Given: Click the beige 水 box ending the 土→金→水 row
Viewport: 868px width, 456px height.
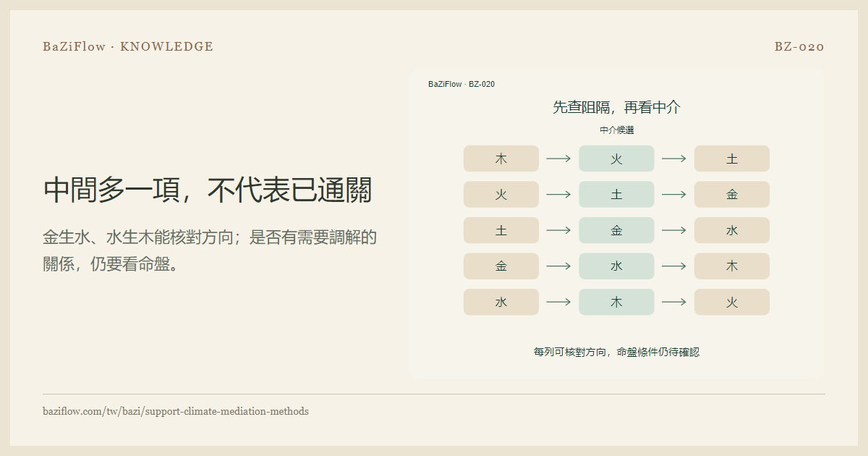Looking at the screenshot, I should tap(732, 230).
